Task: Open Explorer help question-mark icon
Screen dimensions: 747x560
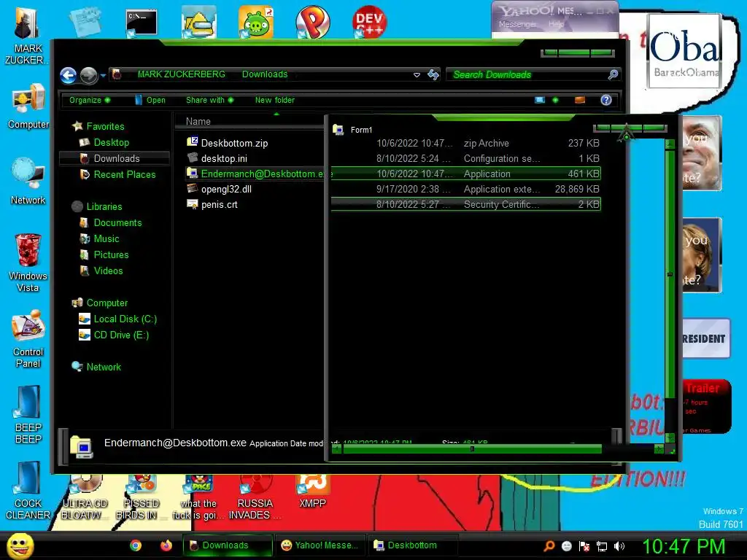Action: tap(606, 100)
